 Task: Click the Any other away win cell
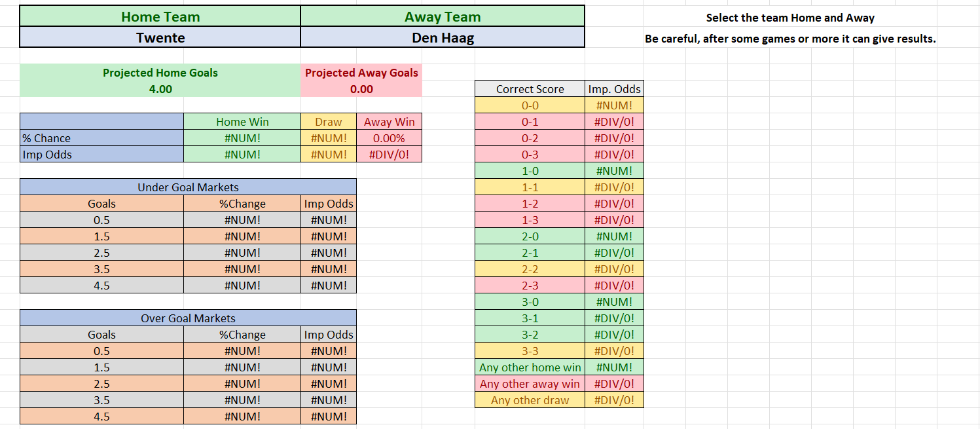tap(530, 384)
